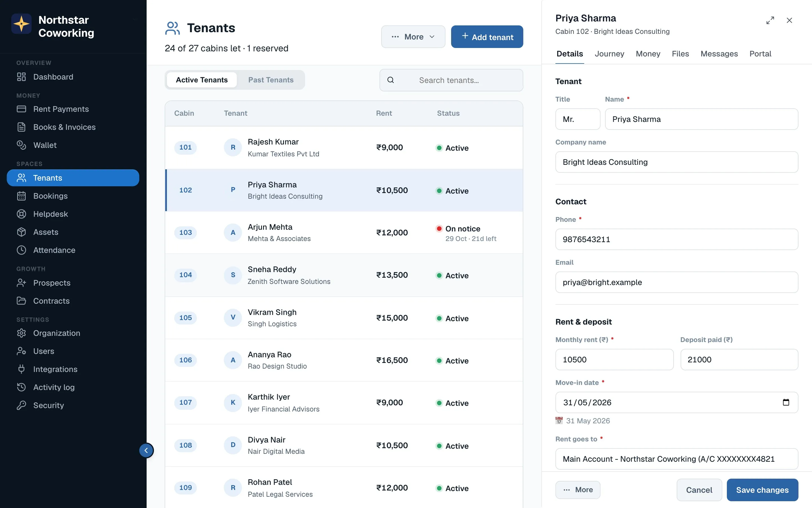
Task: Click the Wallet coins icon
Action: tap(21, 145)
